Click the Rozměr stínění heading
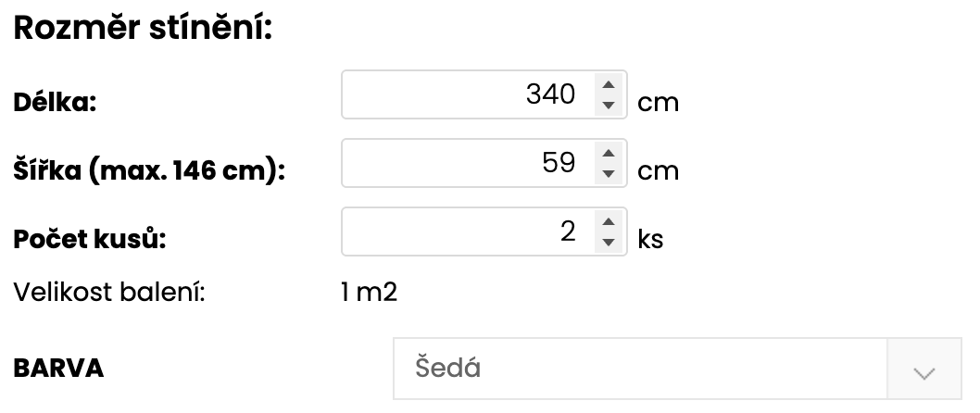 [x=142, y=29]
